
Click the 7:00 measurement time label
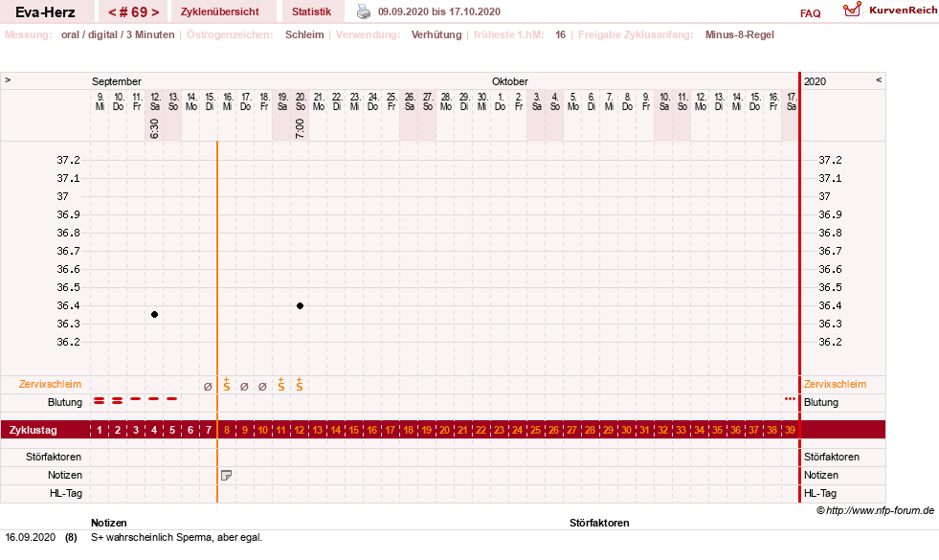[x=300, y=128]
